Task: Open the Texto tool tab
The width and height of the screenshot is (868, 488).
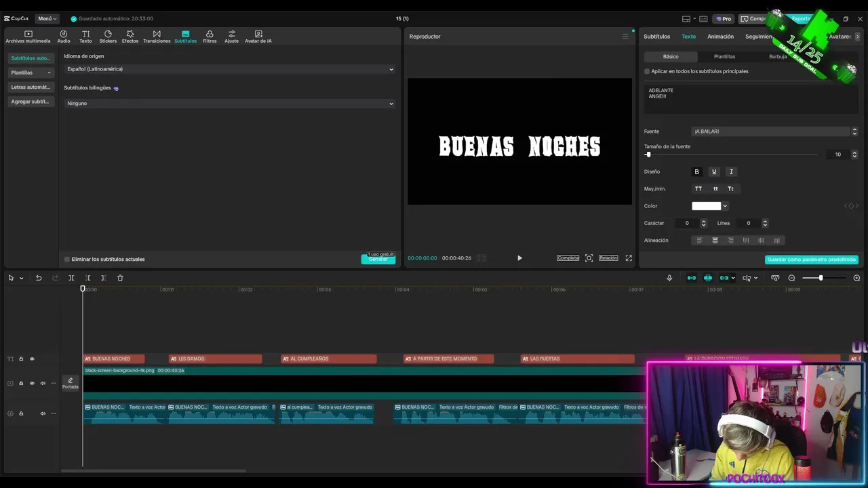Action: (x=85, y=37)
